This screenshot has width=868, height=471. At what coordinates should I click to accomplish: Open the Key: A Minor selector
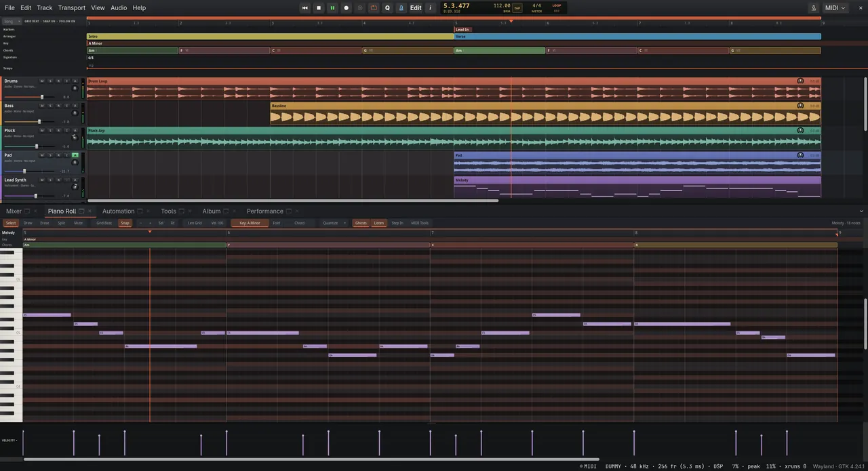pos(250,223)
